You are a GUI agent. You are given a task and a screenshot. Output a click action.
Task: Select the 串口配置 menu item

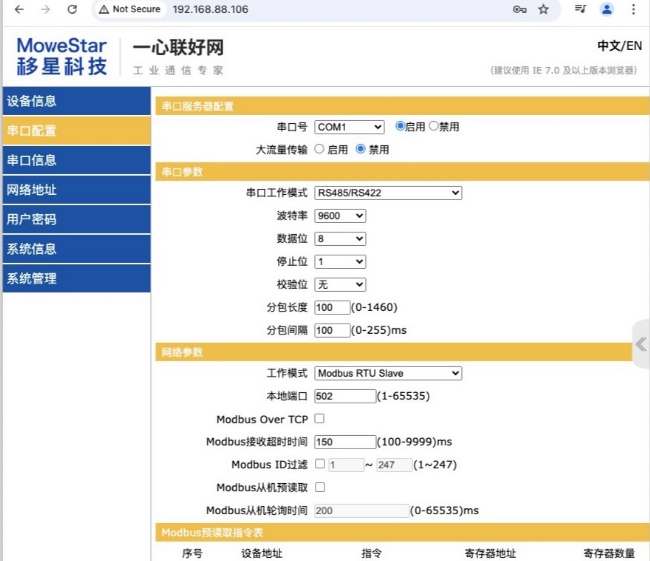tap(77, 131)
